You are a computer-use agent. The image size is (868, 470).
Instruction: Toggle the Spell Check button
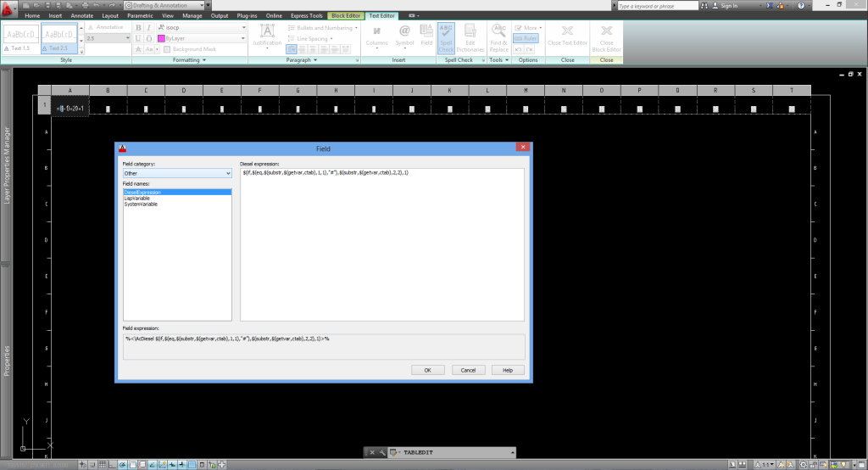[446, 37]
